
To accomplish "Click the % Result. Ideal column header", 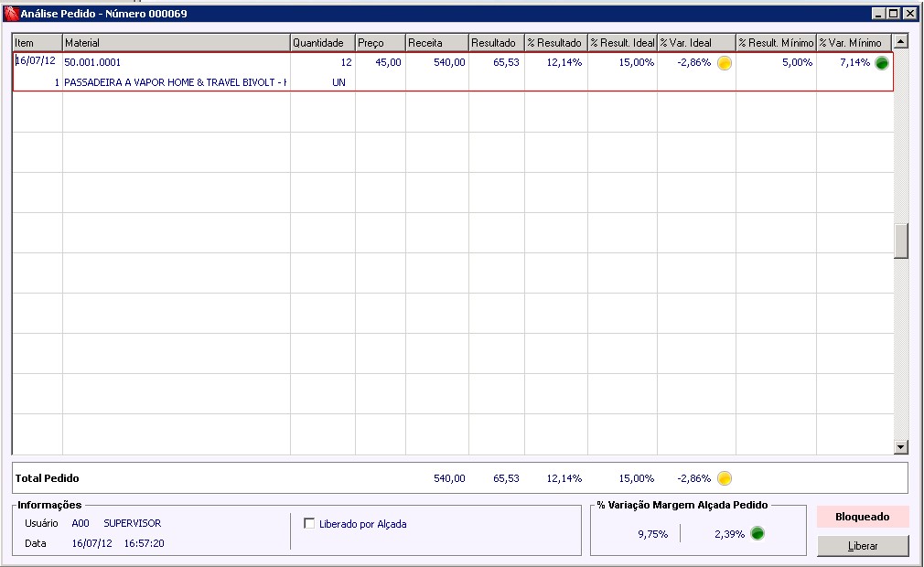I will (x=622, y=42).
